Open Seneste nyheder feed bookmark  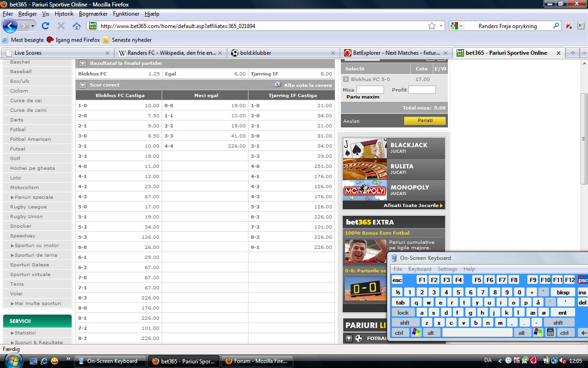pyautogui.click(x=127, y=40)
